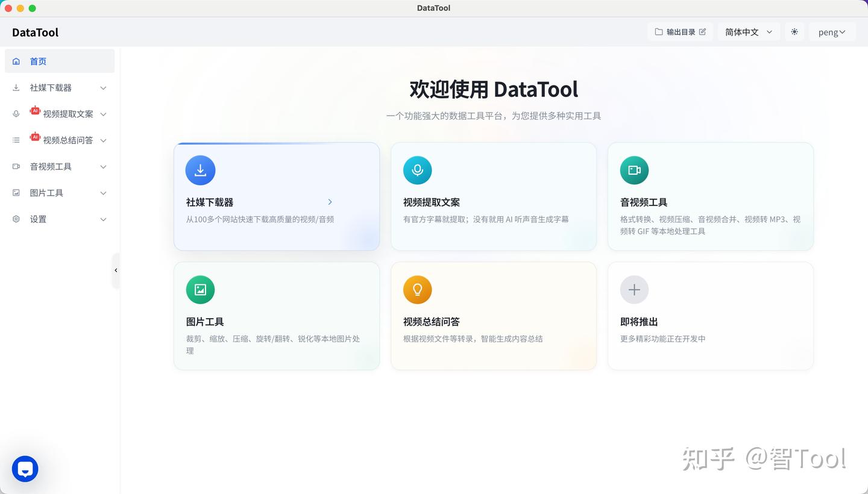Open the 视频提取文案 card title
Viewport: 868px width, 494px height.
pos(432,202)
